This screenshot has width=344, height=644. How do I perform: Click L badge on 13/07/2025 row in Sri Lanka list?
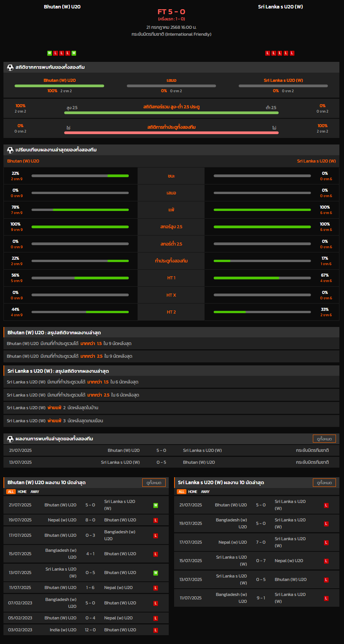tap(326, 580)
